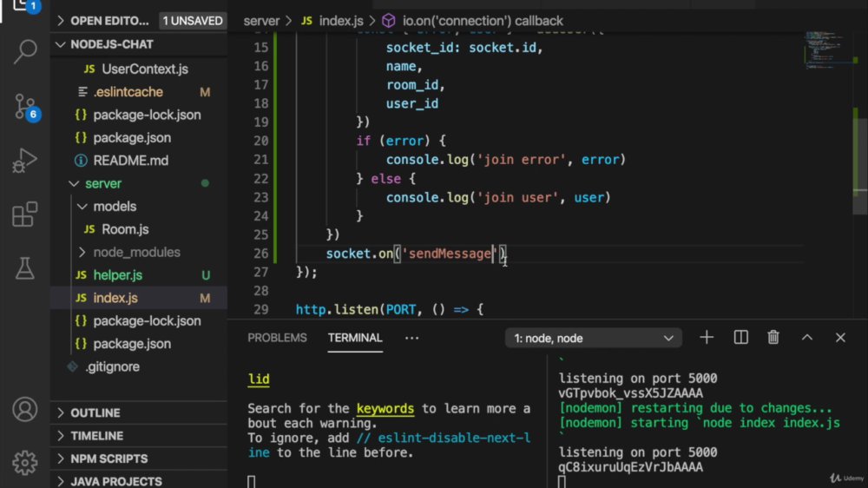Click the '1 UNSAVED' badge
This screenshot has height=488, width=868.
pyautogui.click(x=192, y=21)
